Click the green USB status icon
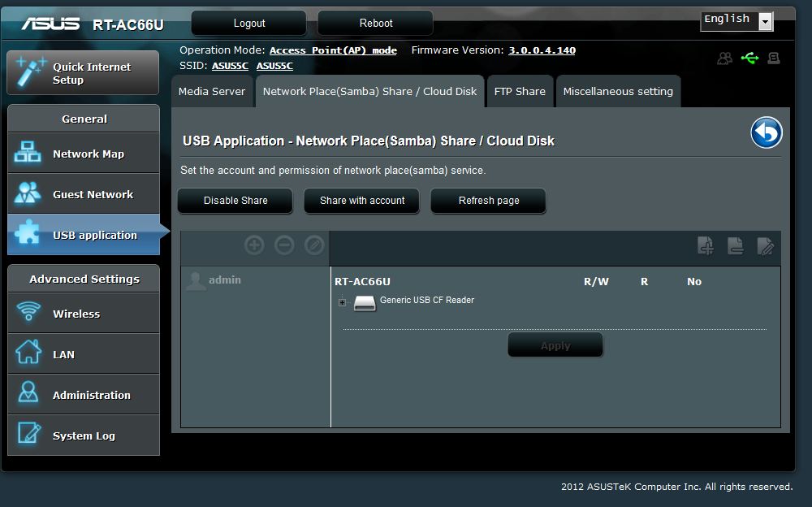 pos(749,58)
